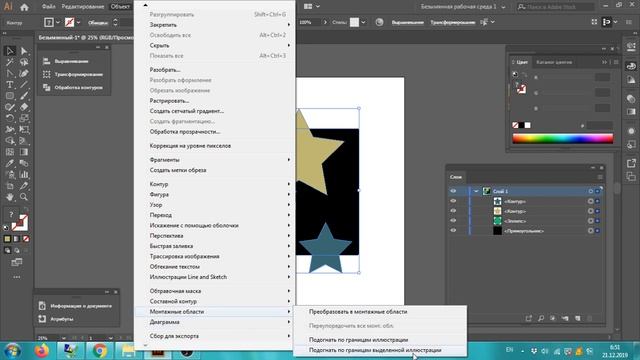
Task: Open Обработка контуров panel entry
Action: (x=73, y=87)
